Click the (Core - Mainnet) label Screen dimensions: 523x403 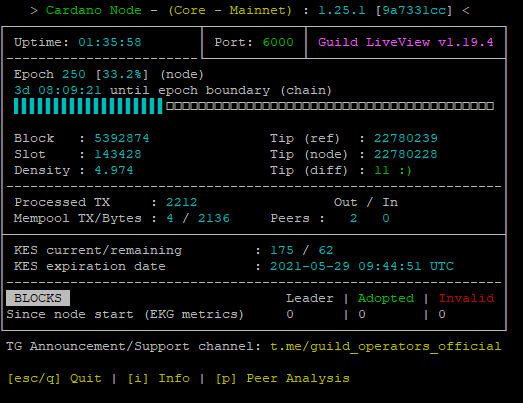[x=230, y=10]
